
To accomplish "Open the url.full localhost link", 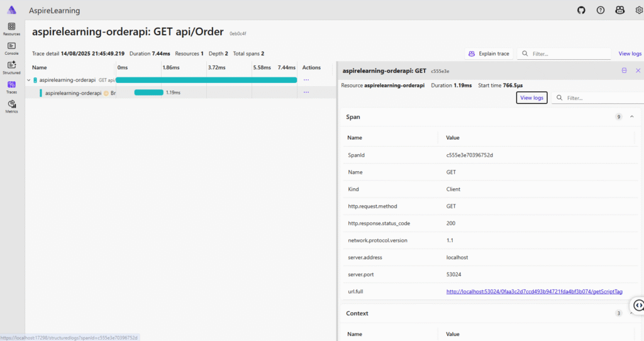I will coord(535,292).
